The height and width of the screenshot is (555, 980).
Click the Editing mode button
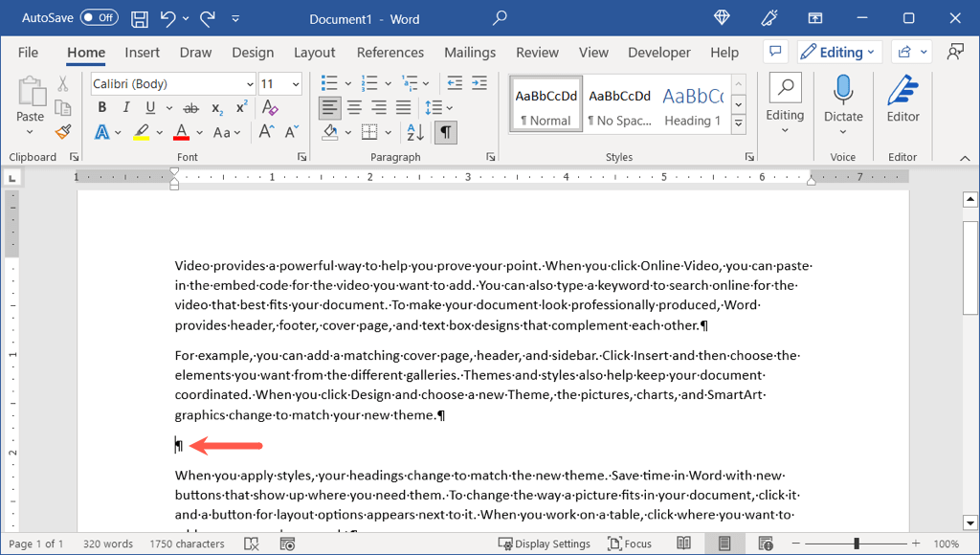(x=837, y=53)
